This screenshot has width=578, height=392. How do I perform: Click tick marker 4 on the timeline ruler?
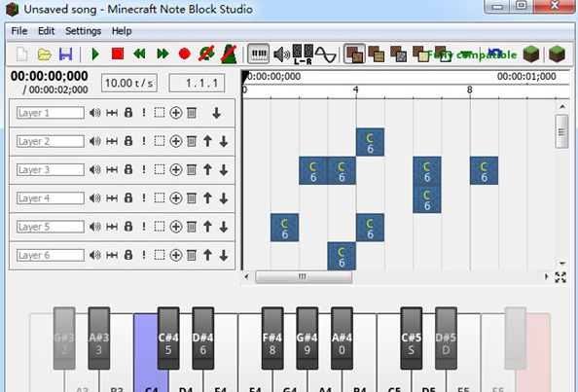[355, 89]
